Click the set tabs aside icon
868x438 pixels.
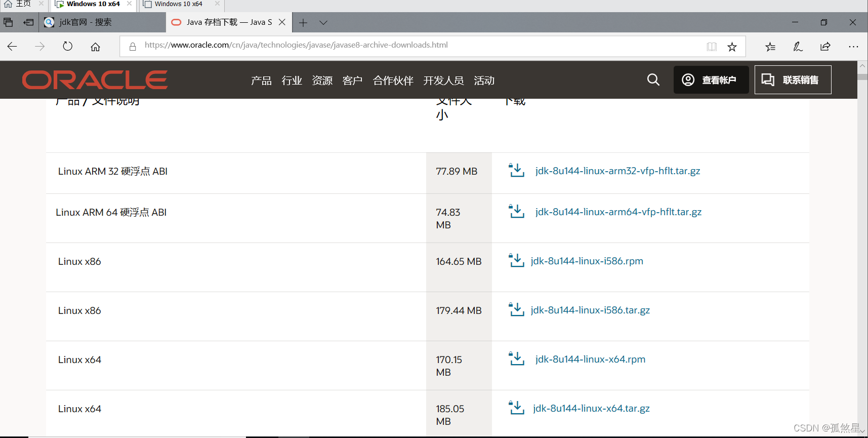(28, 22)
